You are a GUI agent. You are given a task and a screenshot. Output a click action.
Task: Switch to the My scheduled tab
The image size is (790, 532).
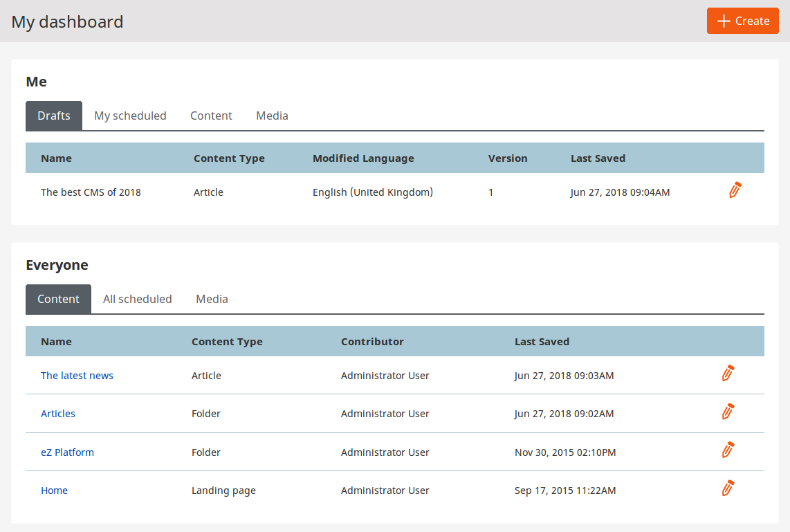130,116
